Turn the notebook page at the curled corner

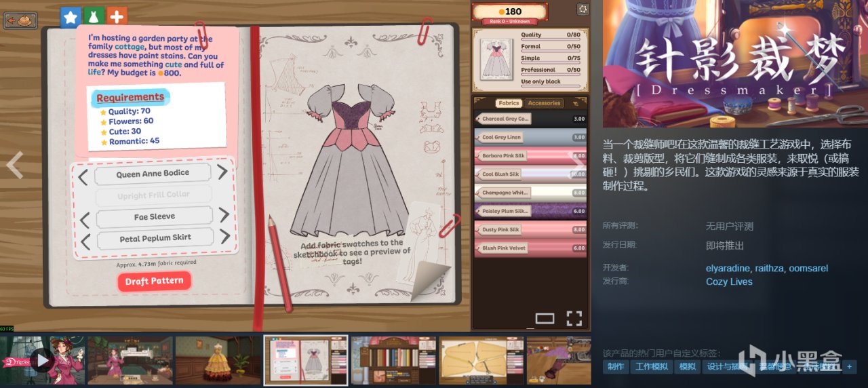point(431,278)
